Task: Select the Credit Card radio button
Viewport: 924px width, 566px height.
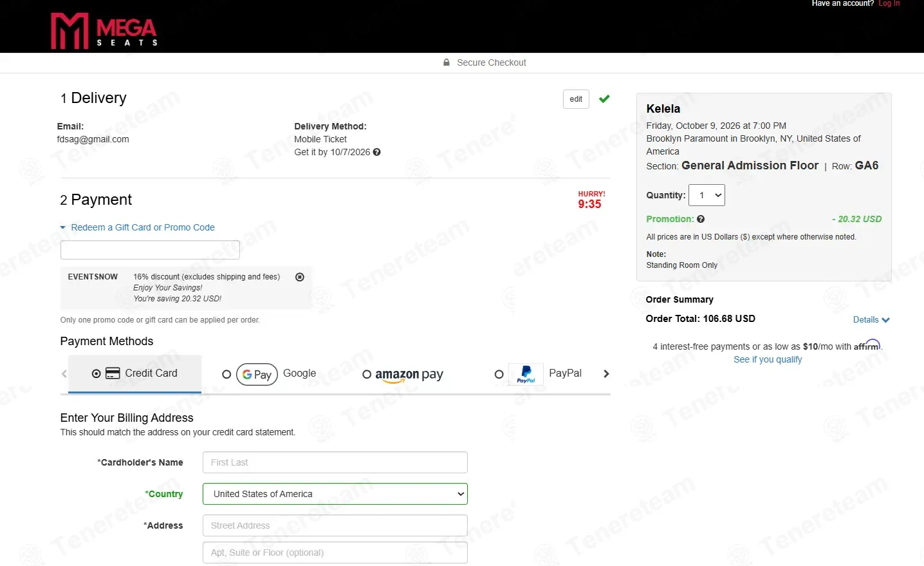Action: 96,373
